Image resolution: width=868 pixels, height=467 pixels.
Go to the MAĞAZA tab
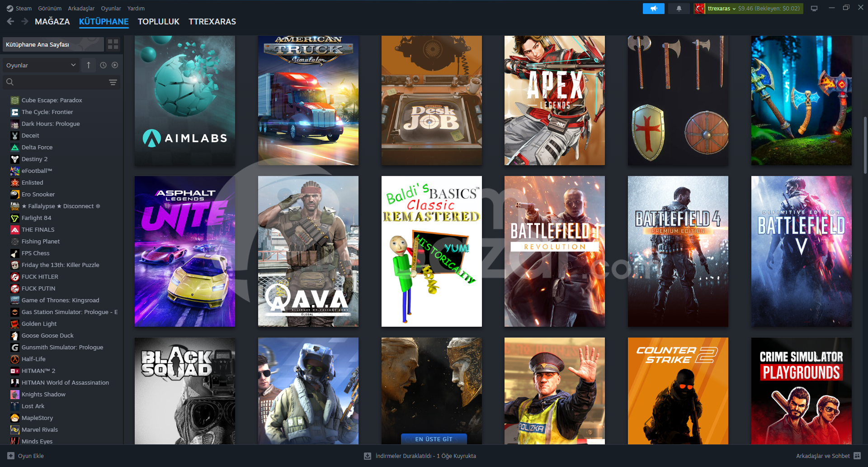[52, 22]
